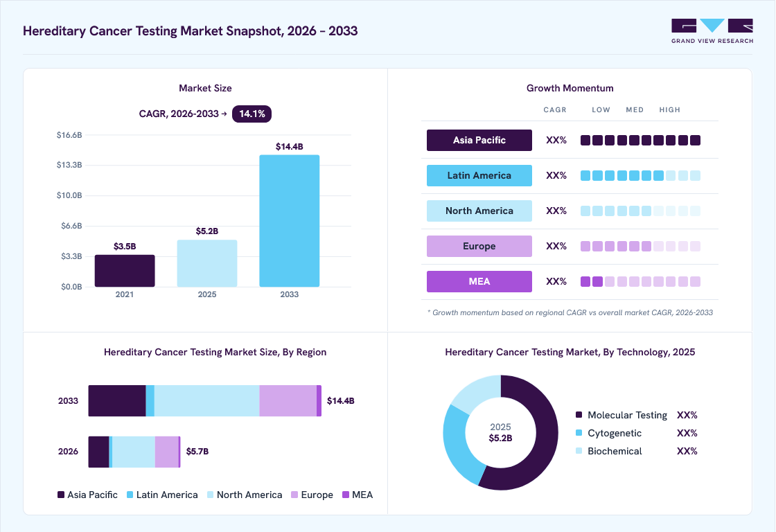The image size is (776, 532).
Task: Click the growth momentum footnote text
Action: click(x=570, y=313)
